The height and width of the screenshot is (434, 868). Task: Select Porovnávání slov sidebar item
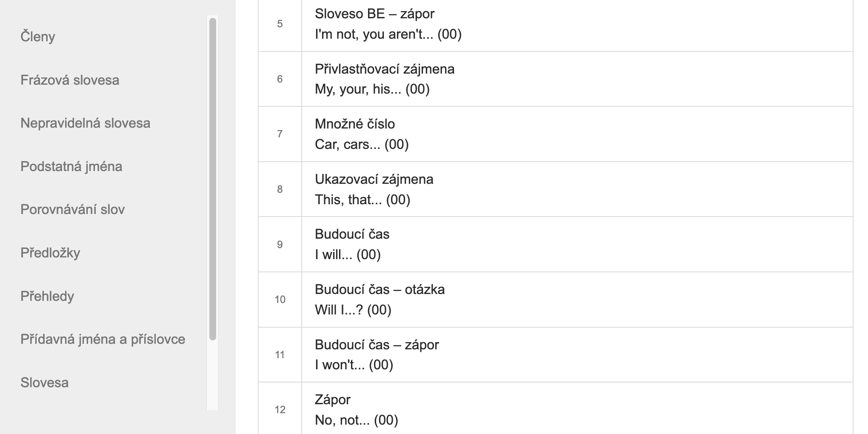[72, 209]
